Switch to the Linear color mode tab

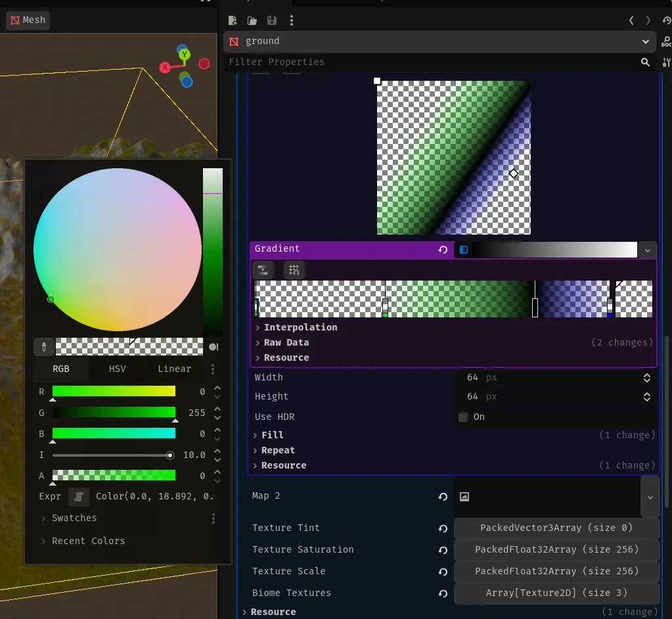pyautogui.click(x=174, y=369)
